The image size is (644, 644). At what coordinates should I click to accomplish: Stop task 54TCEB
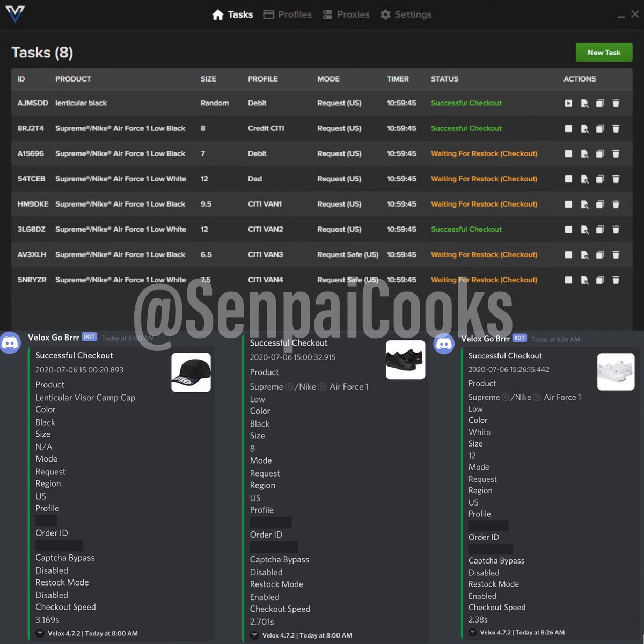click(568, 179)
